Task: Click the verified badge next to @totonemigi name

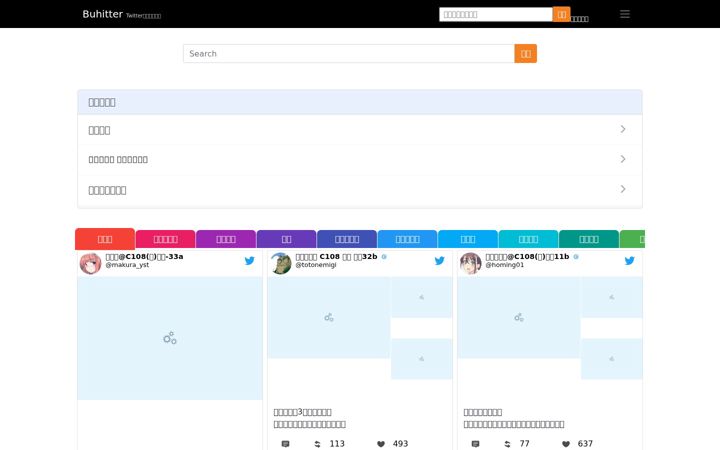Action: pyautogui.click(x=384, y=257)
